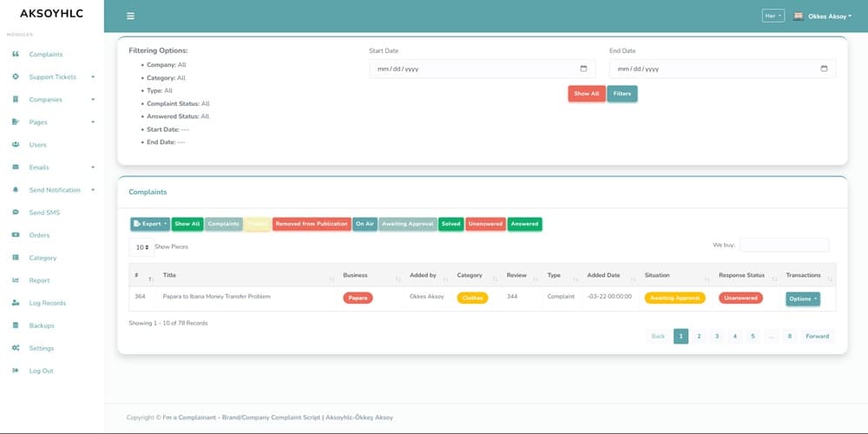This screenshot has width=868, height=434.
Task: Click the Settings gears icon in sidebar
Action: (x=16, y=348)
